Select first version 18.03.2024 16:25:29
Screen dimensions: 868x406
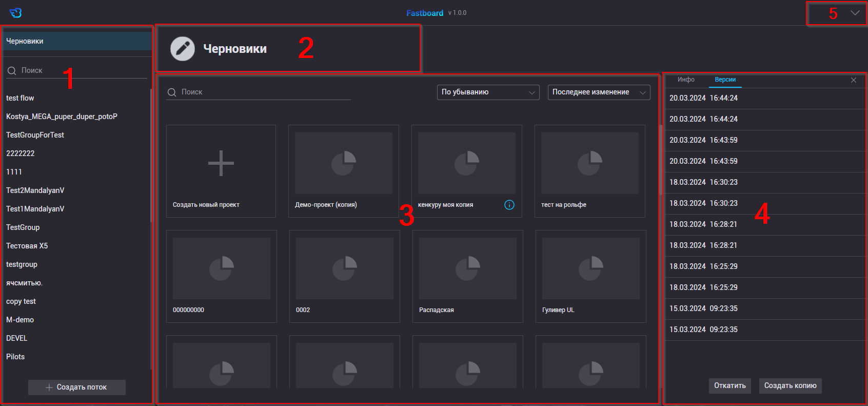[765, 266]
